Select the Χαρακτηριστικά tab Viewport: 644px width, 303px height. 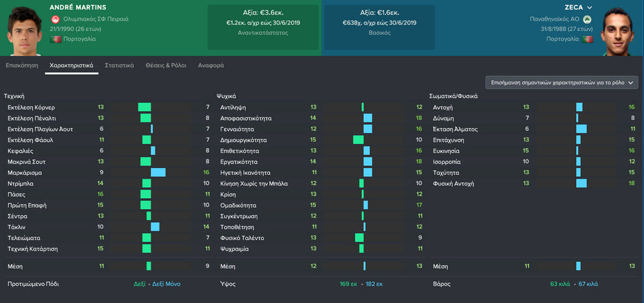71,65
